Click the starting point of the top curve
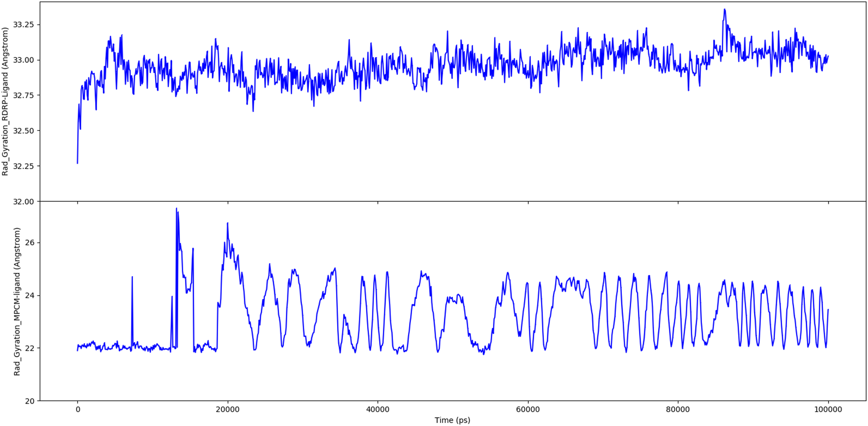 tap(77, 163)
